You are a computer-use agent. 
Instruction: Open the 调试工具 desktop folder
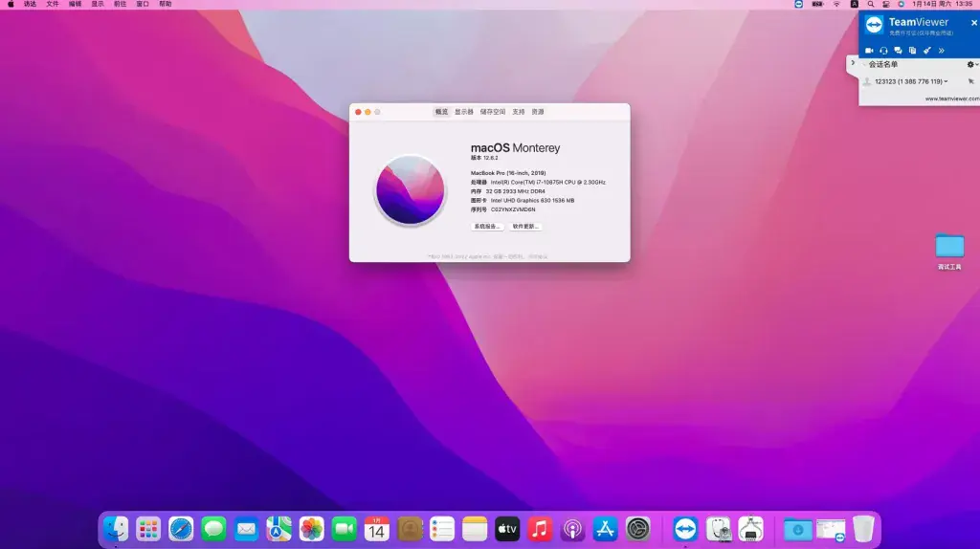pos(949,252)
